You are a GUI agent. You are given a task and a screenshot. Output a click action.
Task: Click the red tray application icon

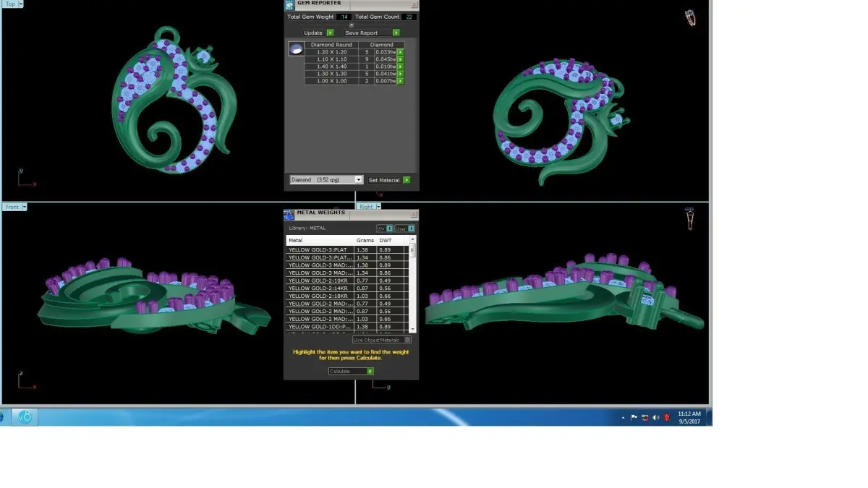tap(667, 417)
